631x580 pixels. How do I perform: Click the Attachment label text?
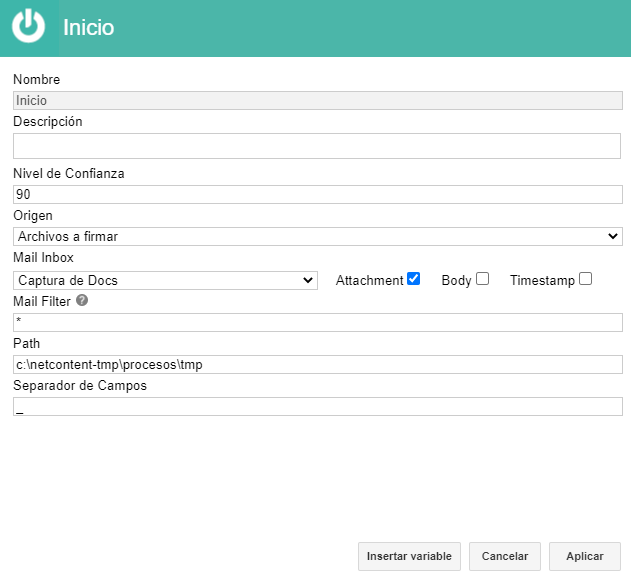(369, 280)
